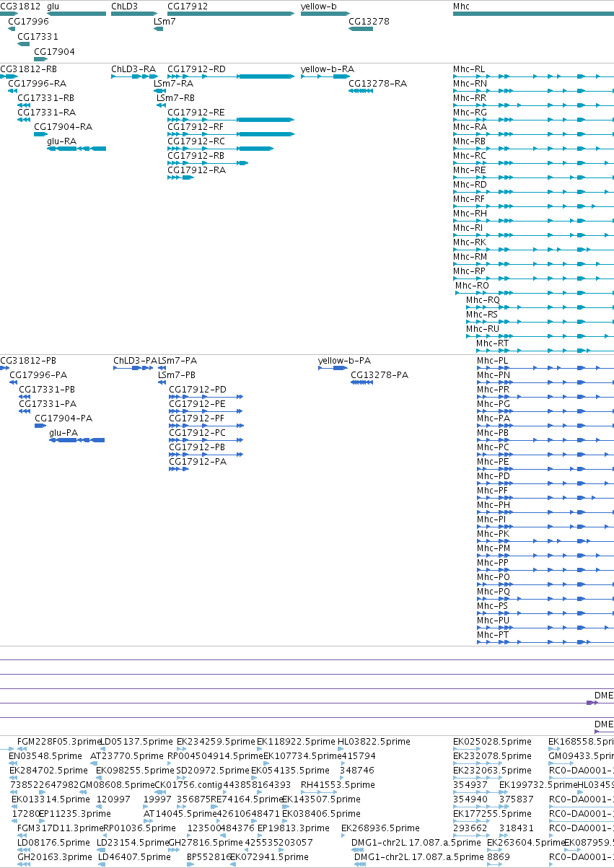Viewport: 614px width, 868px height.
Task: Open transcript CG13278-RA
Action: (377, 84)
